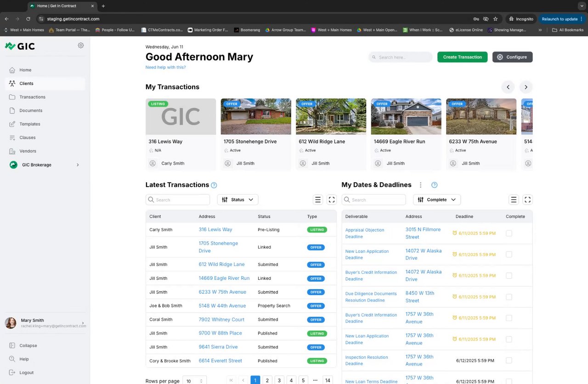Click the GIC logo in sidebar
The width and height of the screenshot is (588, 384).
tap(20, 46)
